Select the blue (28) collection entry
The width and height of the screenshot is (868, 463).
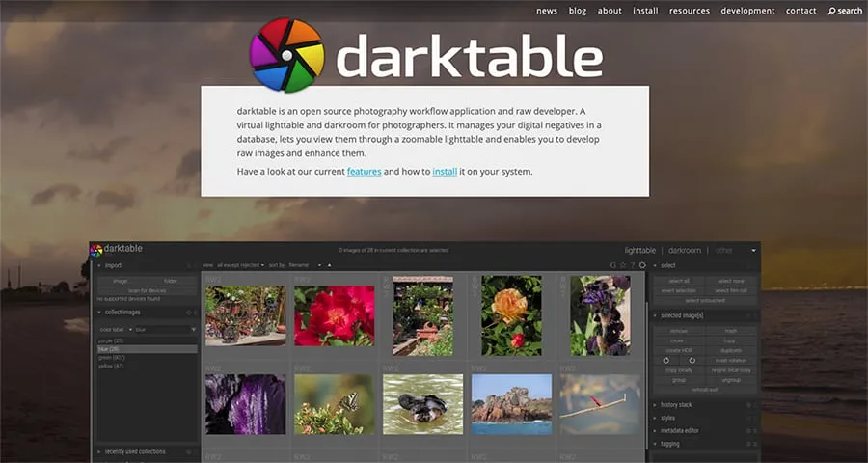(x=148, y=349)
